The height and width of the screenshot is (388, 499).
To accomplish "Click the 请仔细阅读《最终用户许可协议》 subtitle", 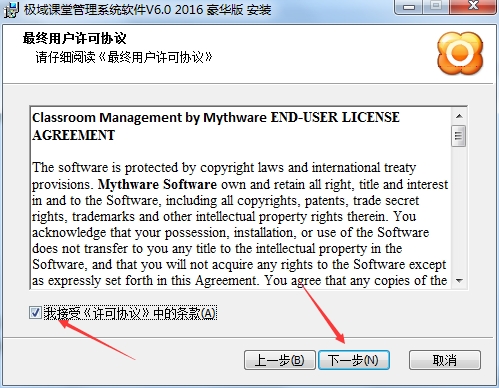I will (124, 57).
